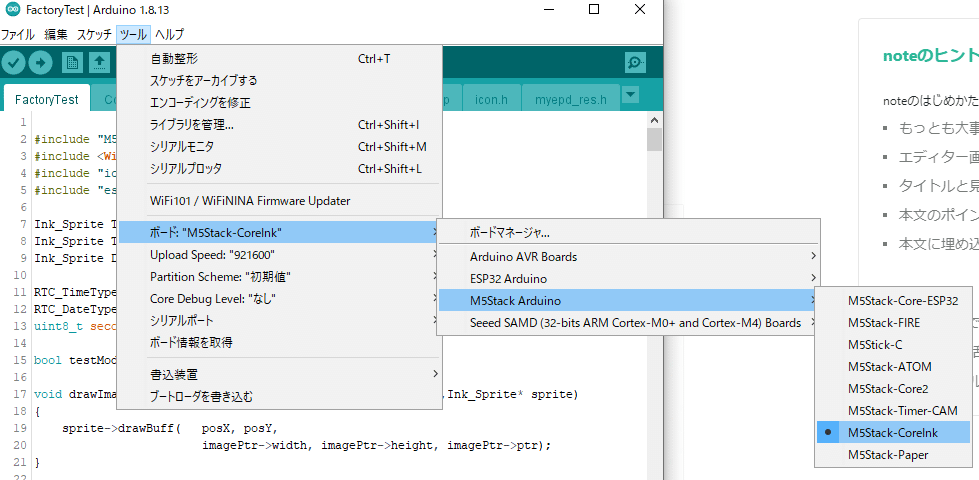Select the M5Stack-FIRE board
The width and height of the screenshot is (979, 480).
893,323
